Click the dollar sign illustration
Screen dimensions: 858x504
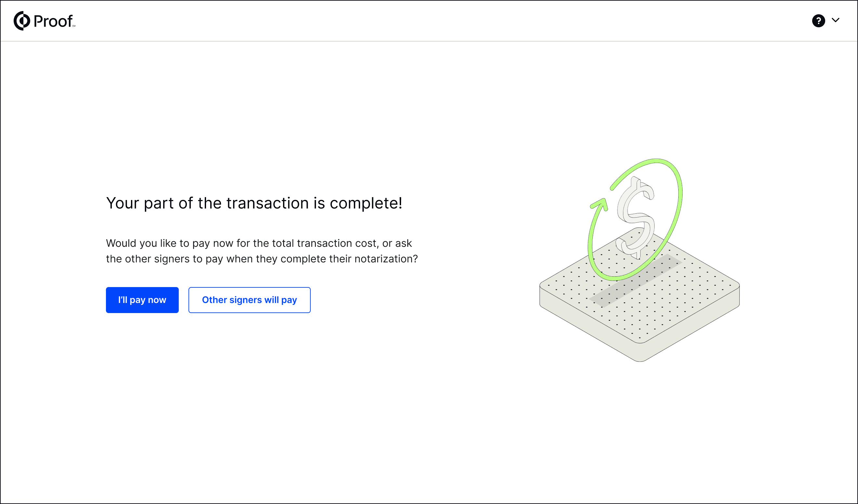point(635,218)
